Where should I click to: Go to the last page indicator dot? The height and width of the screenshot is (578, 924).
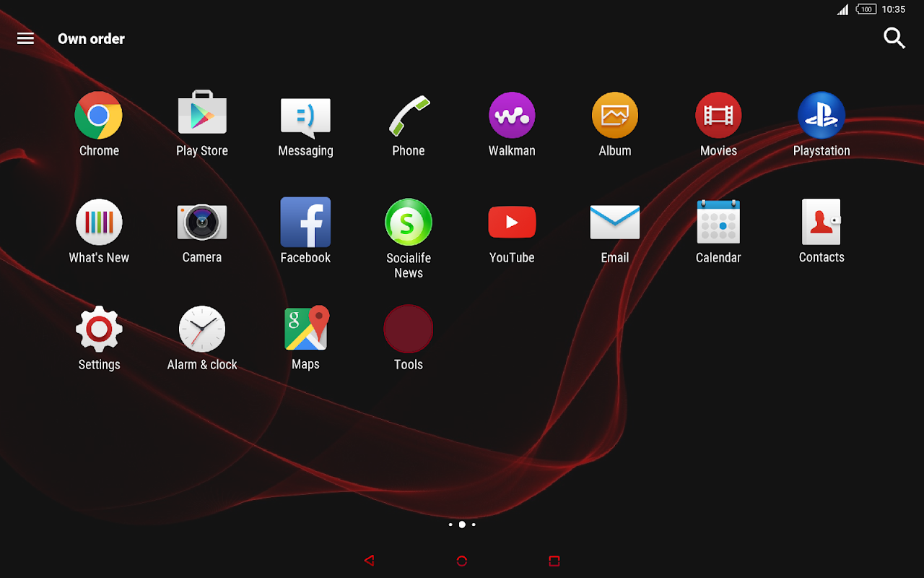coord(474,525)
